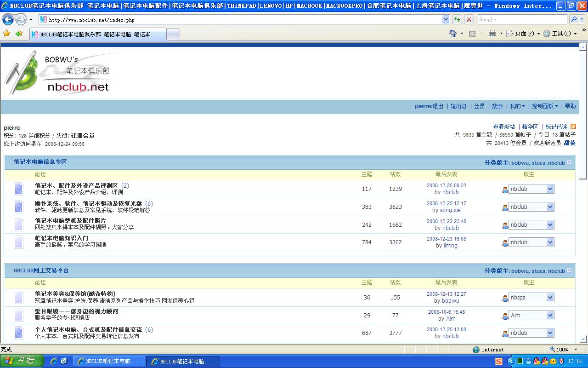Image resolution: width=588 pixels, height=368 pixels.
Task: Open recent pages dropdown arrow
Action: click(x=31, y=20)
